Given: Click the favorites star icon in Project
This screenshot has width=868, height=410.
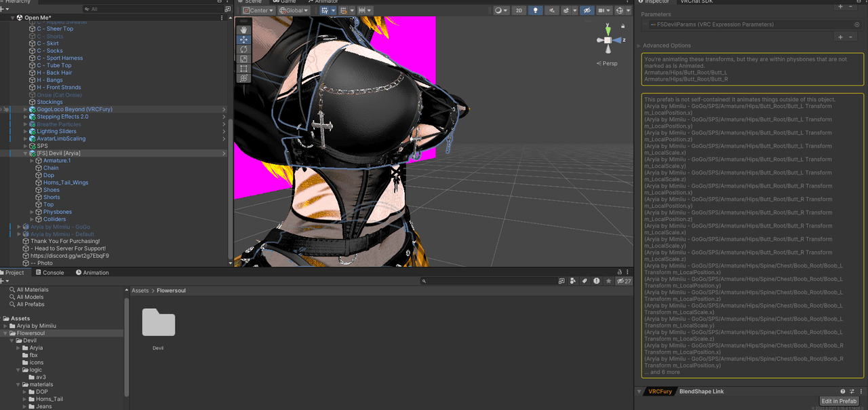Looking at the screenshot, I should point(609,281).
